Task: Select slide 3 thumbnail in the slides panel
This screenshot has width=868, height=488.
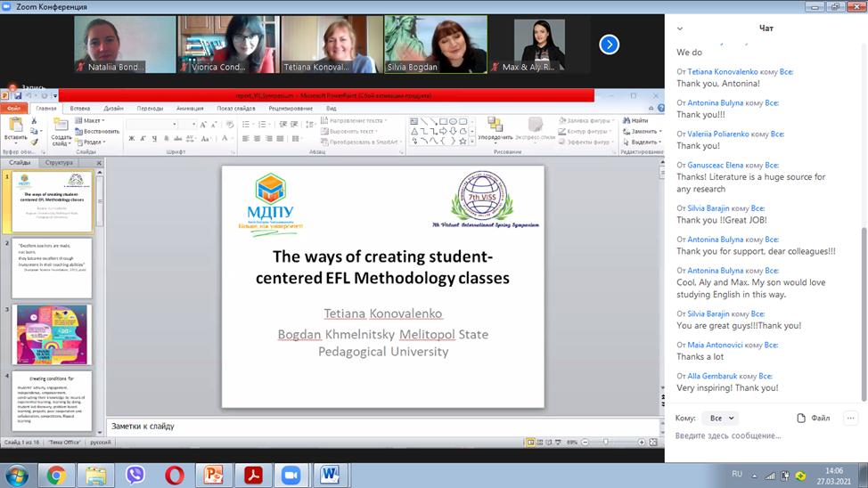Action: (x=52, y=334)
